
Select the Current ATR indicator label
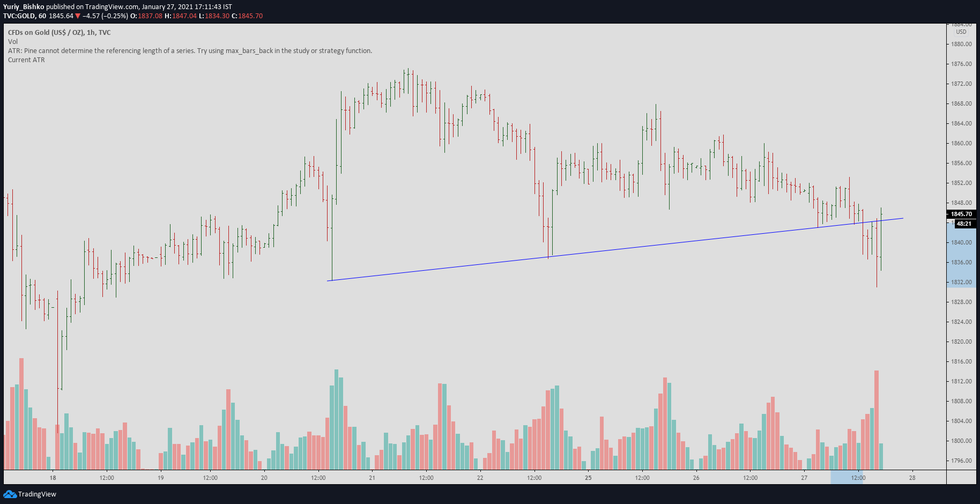26,60
